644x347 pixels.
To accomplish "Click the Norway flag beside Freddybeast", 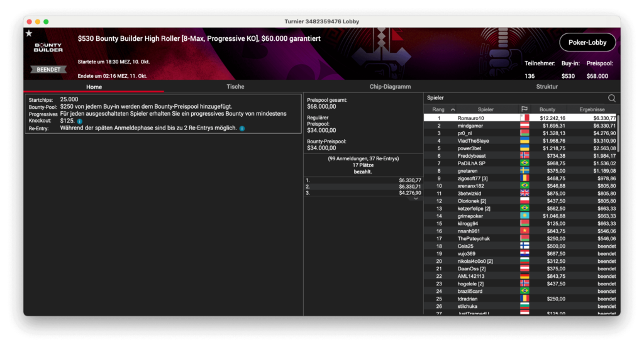I will [524, 156].
